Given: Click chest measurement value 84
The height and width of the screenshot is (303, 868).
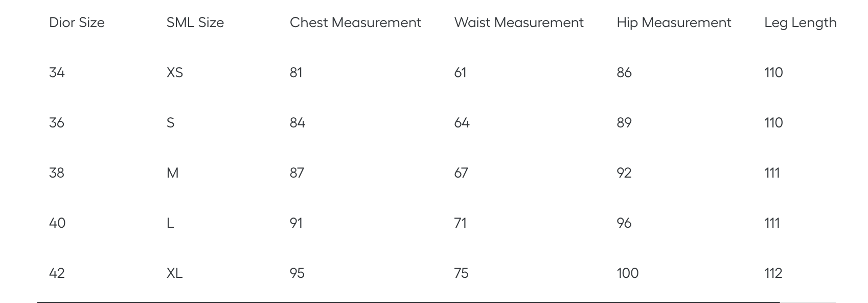Looking at the screenshot, I should (298, 123).
